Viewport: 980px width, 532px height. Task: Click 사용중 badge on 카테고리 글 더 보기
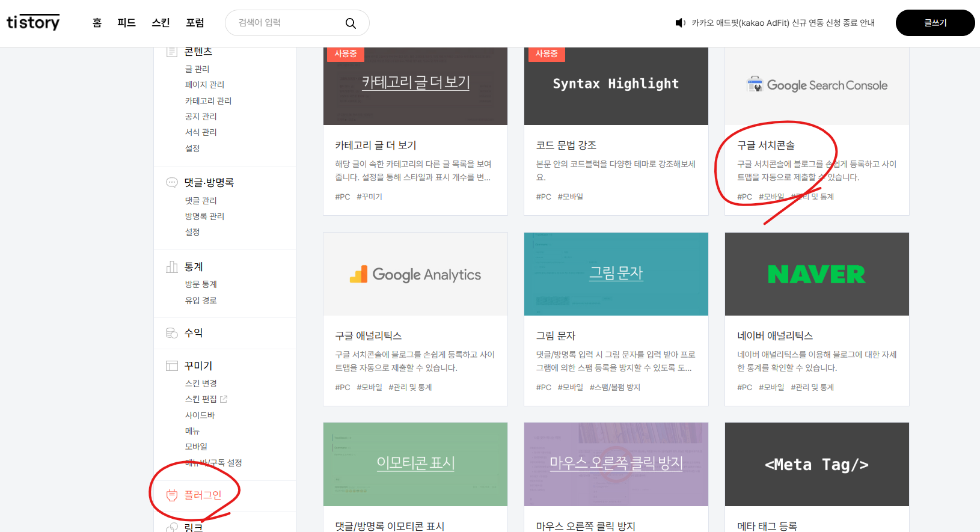346,54
